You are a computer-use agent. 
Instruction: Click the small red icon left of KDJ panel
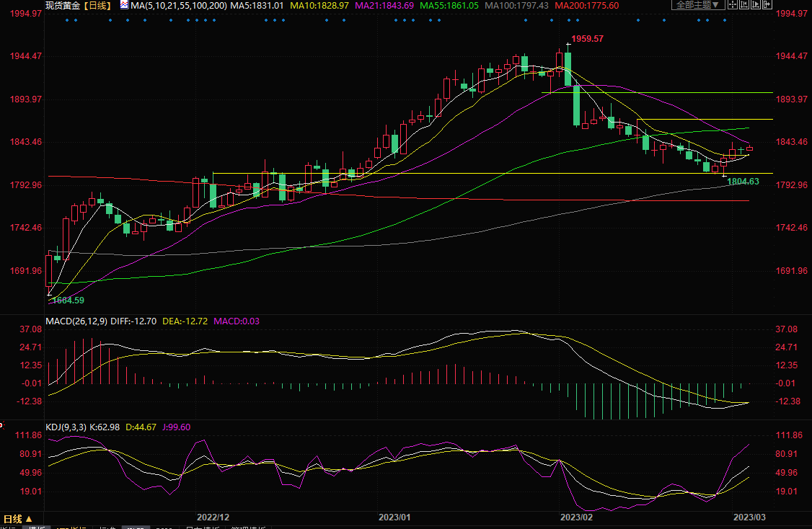point(2,425)
